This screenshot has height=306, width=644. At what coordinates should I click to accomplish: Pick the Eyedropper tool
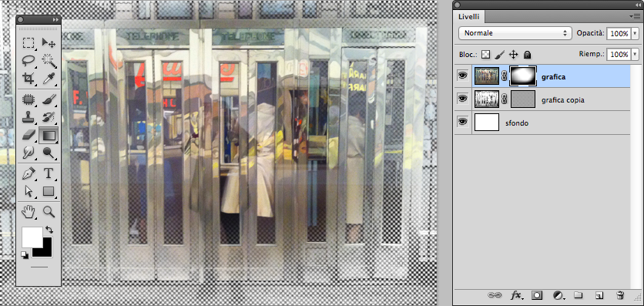(49, 78)
